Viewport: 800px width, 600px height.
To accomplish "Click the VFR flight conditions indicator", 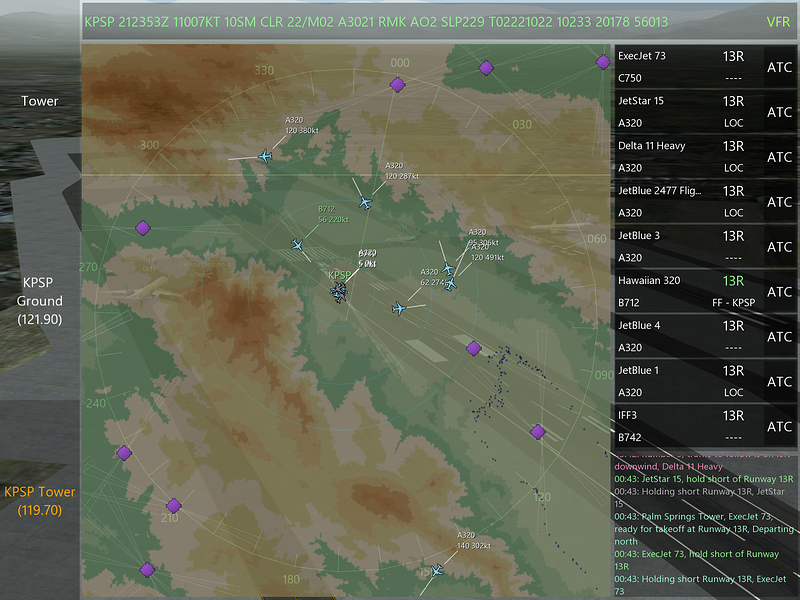I will [778, 22].
